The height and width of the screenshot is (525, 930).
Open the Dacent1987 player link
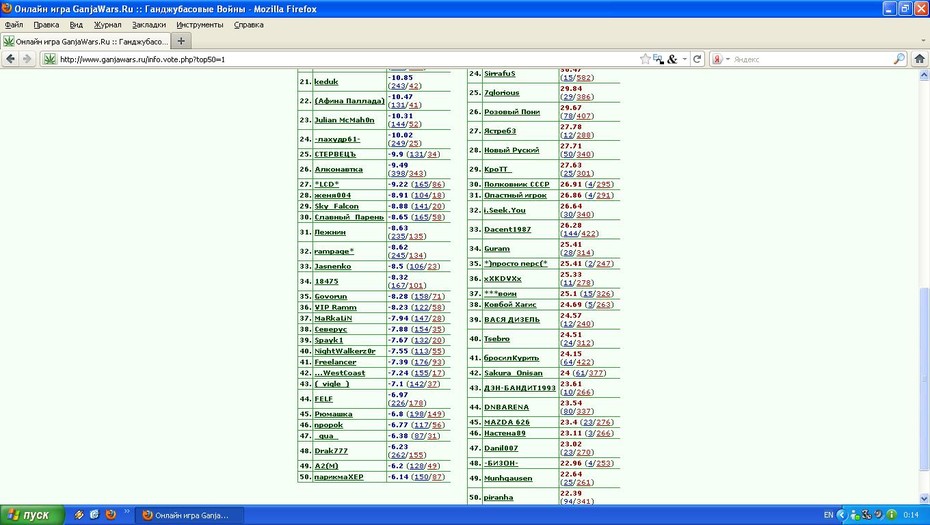pos(508,230)
